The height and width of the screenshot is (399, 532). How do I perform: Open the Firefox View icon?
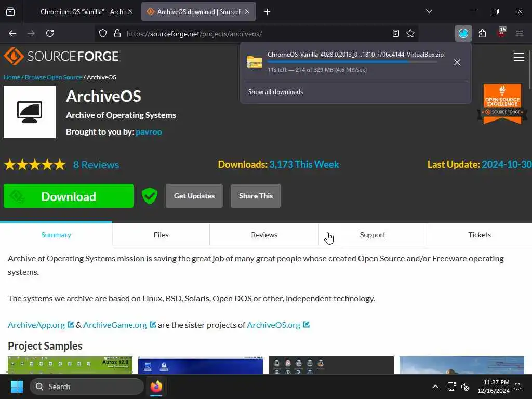pyautogui.click(x=10, y=11)
